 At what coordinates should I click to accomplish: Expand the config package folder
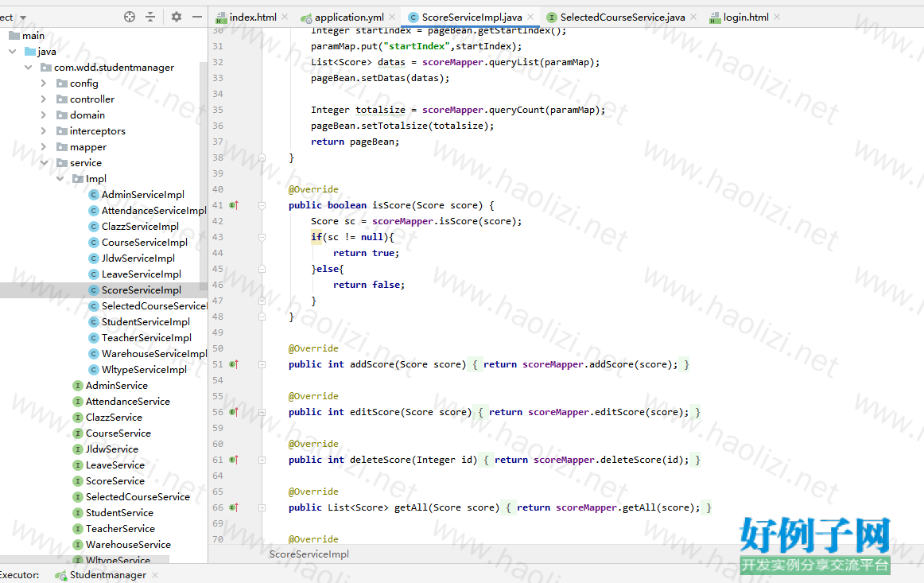[44, 84]
